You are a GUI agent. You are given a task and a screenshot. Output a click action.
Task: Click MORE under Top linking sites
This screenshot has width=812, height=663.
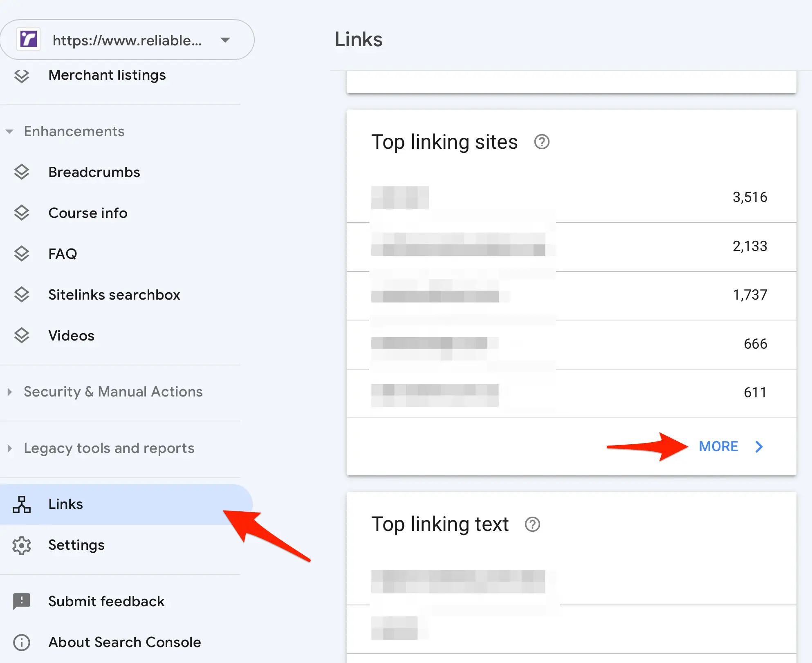point(718,447)
